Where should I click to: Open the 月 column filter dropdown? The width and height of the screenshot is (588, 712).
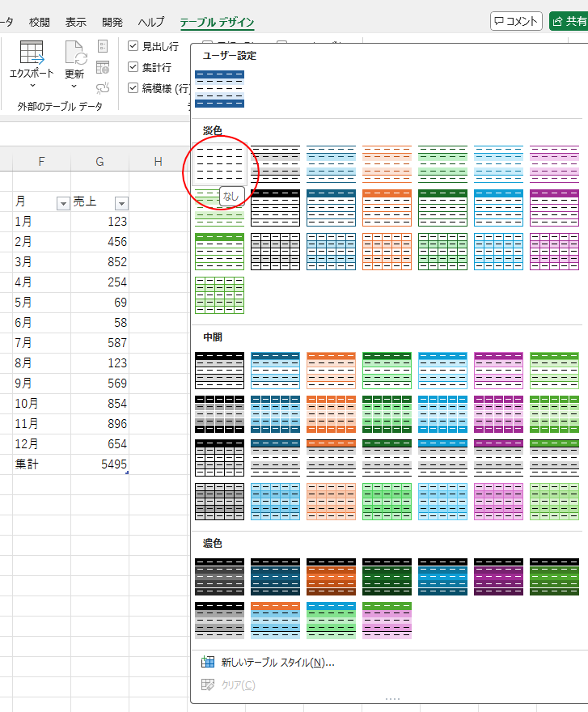(62, 204)
